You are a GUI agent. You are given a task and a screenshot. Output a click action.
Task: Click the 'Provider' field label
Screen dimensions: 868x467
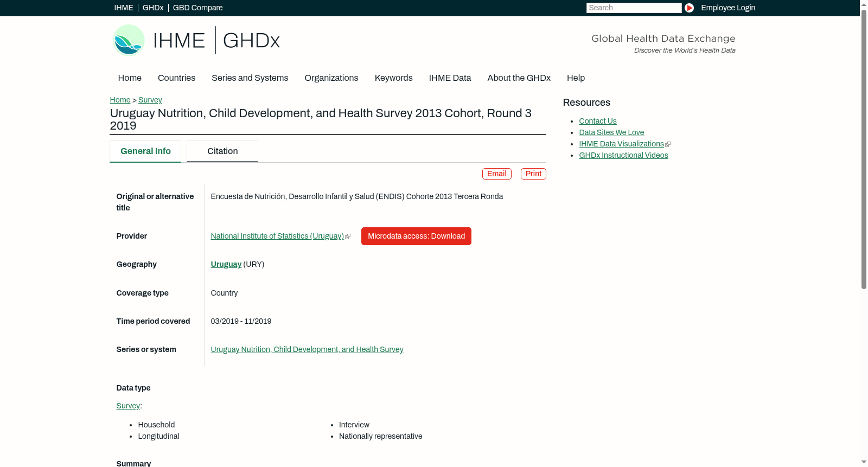coord(132,236)
